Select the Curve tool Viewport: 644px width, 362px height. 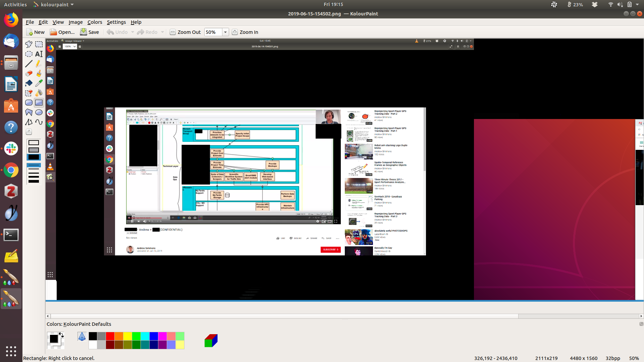tap(39, 122)
